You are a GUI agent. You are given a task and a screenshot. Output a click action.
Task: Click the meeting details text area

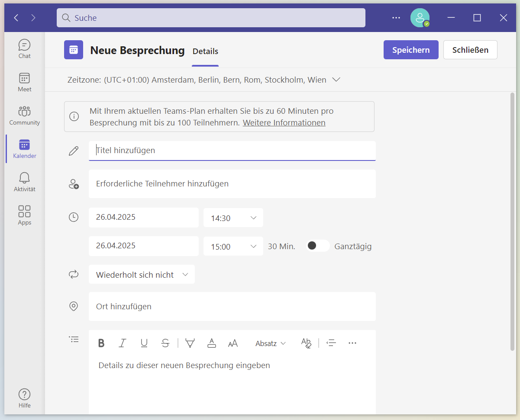pos(232,385)
